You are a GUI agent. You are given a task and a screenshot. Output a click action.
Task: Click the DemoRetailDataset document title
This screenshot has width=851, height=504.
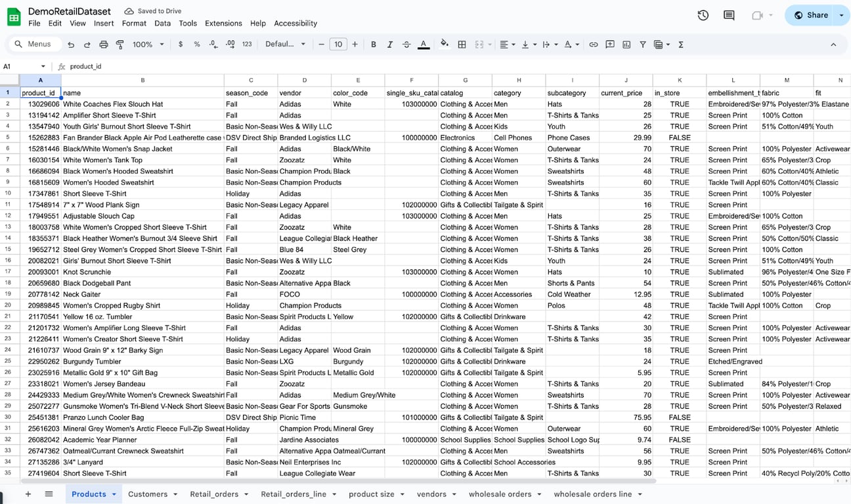point(70,11)
